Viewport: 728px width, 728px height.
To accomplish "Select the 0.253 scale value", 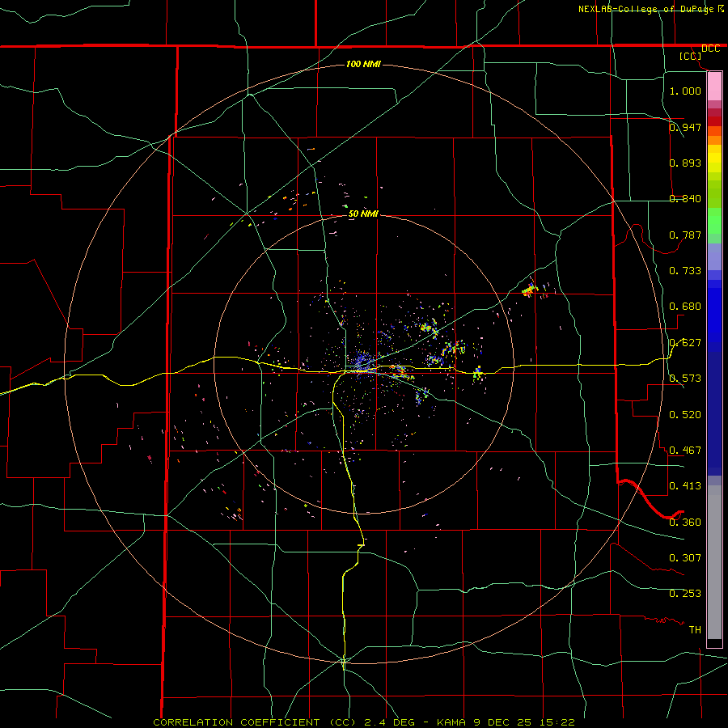I will (685, 594).
